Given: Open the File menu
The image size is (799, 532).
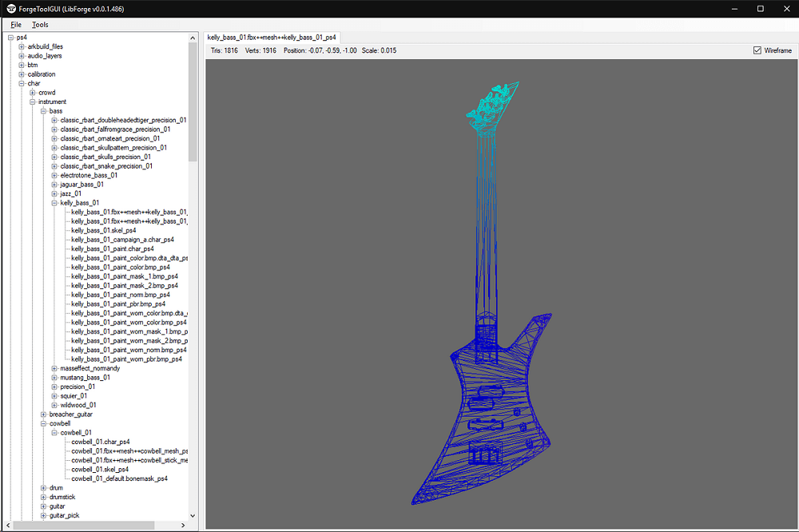Looking at the screenshot, I should tap(16, 25).
